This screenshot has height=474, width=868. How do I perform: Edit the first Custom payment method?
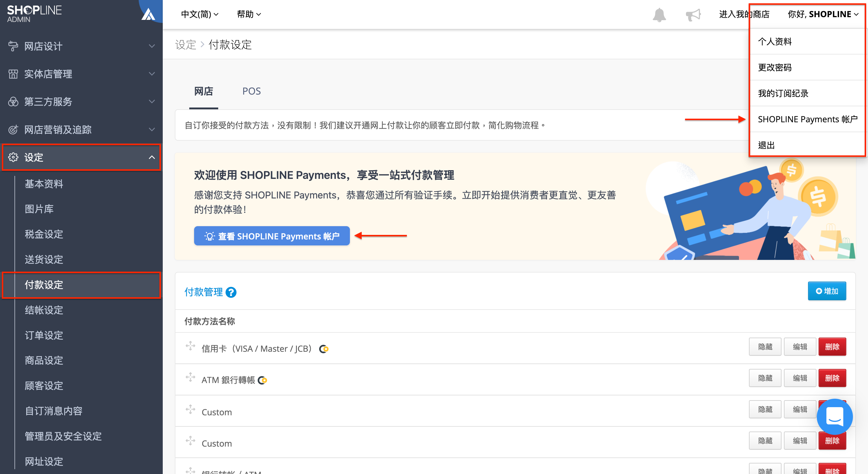click(800, 409)
